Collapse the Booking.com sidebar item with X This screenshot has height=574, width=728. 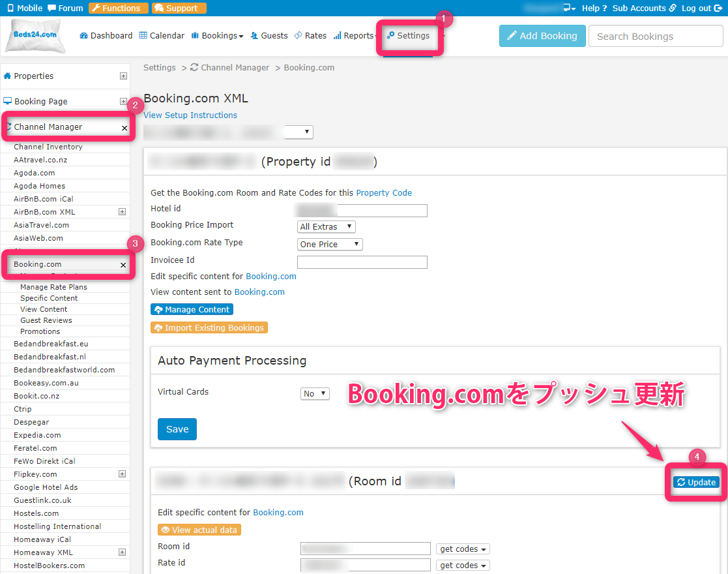123,265
